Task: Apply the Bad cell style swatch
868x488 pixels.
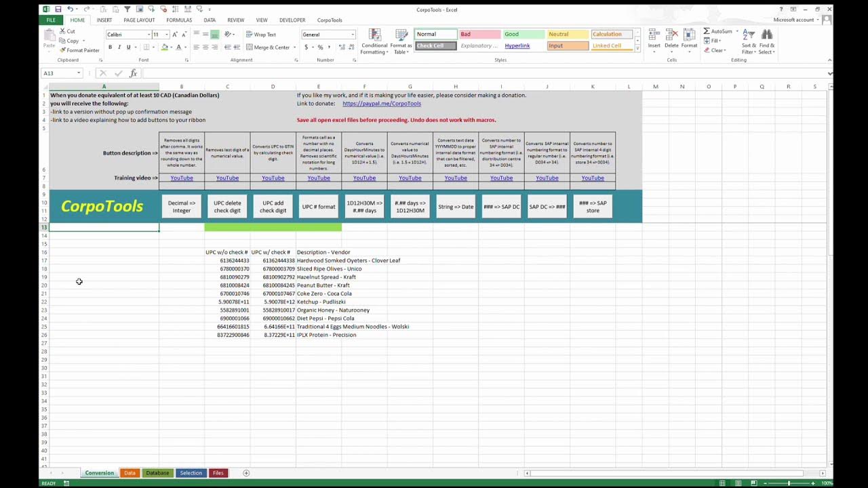Action: 480,34
